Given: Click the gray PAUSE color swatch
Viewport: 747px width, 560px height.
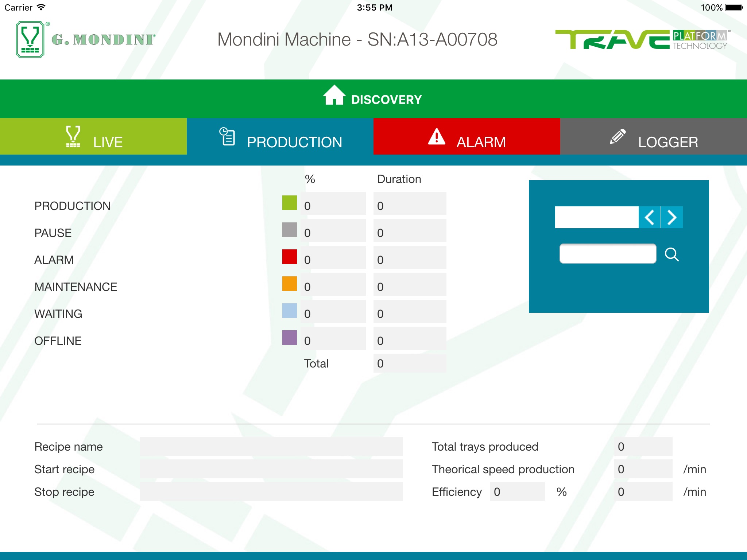Looking at the screenshot, I should [290, 230].
